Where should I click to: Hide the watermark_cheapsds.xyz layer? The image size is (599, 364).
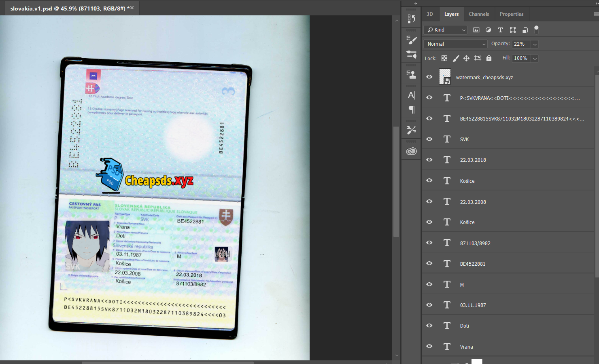tap(429, 77)
